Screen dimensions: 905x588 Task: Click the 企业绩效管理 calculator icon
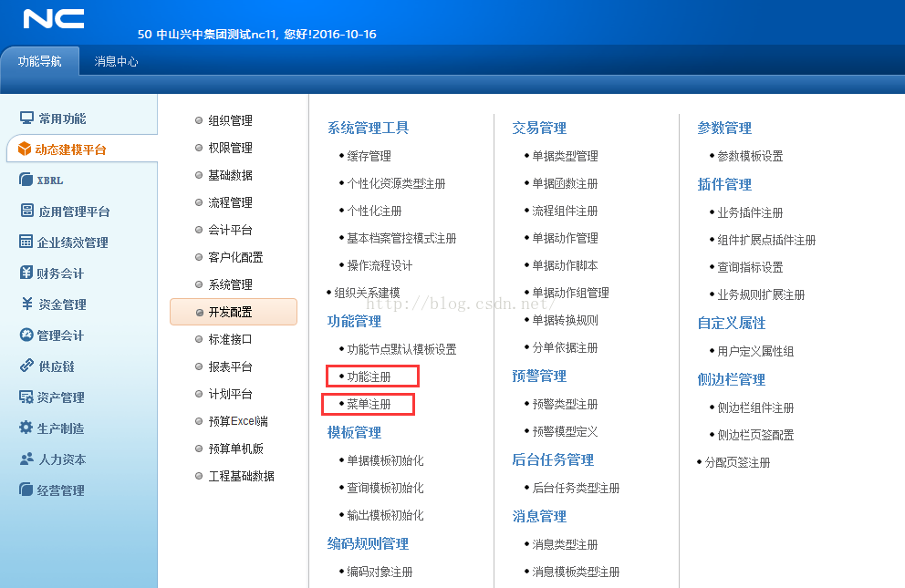tap(26, 242)
